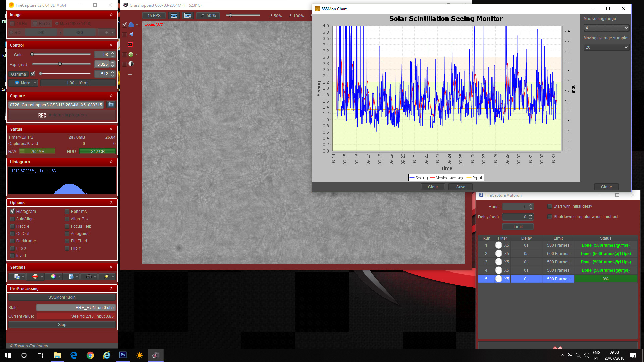
Task: Toggle the Histogram checkbox in Options
Action: [x=12, y=211]
